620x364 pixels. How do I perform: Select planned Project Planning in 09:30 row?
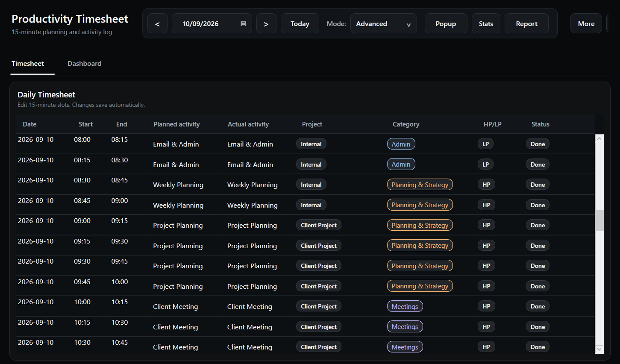(178, 266)
